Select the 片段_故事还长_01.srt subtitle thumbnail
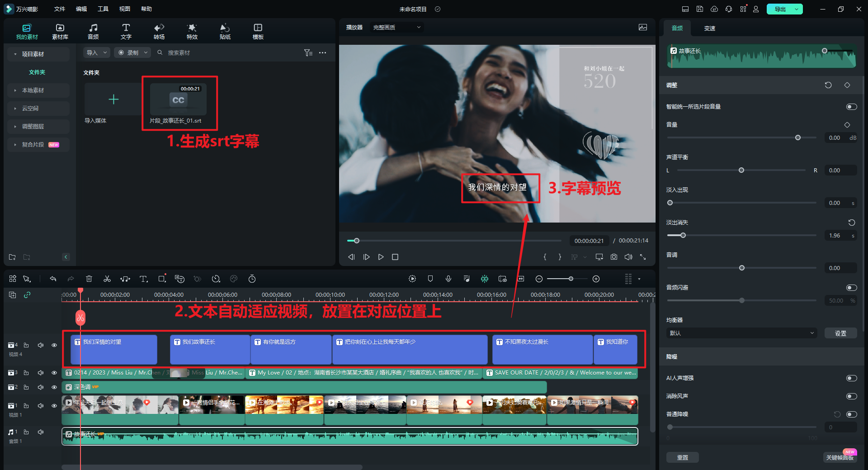The width and height of the screenshot is (868, 470). coord(178,100)
